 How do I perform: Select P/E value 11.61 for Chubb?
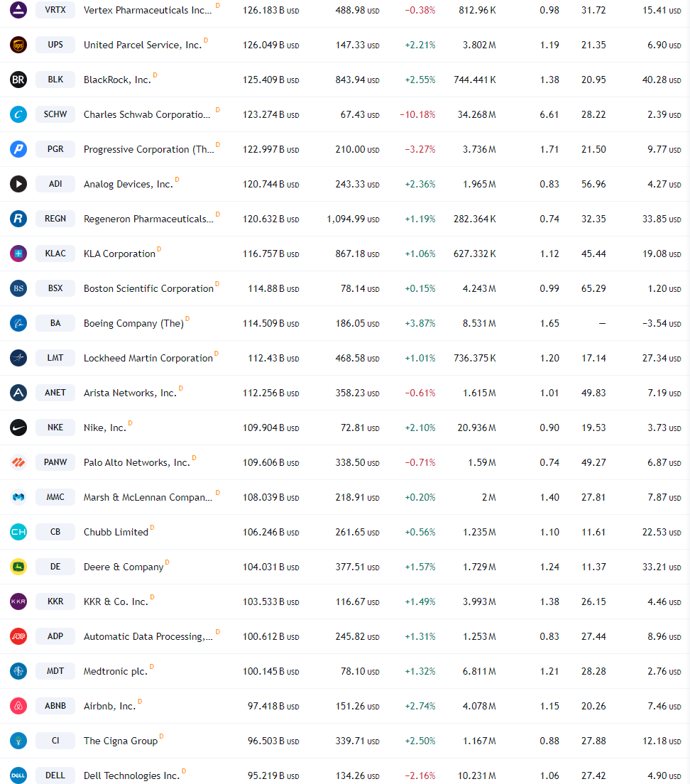593,533
